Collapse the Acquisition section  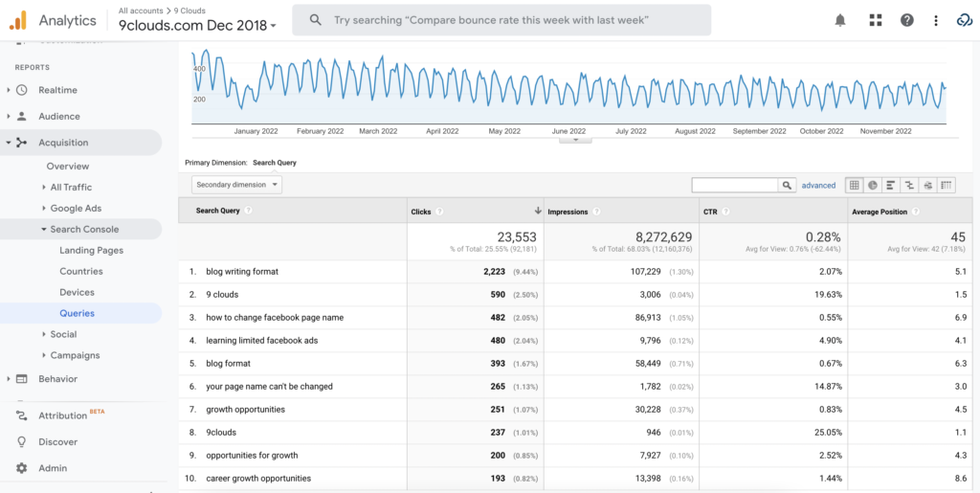coord(9,143)
